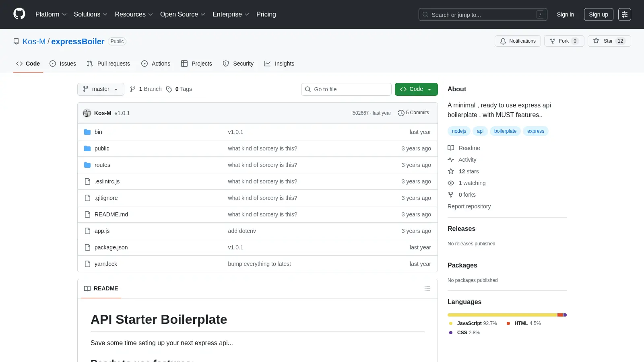Expand the Enterprise menu

pos(231,14)
